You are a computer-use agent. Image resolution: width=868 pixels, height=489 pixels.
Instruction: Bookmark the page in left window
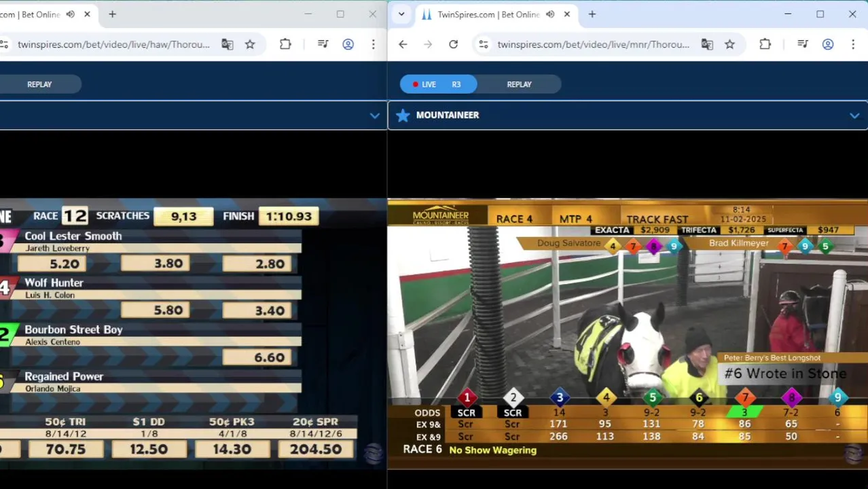click(250, 44)
